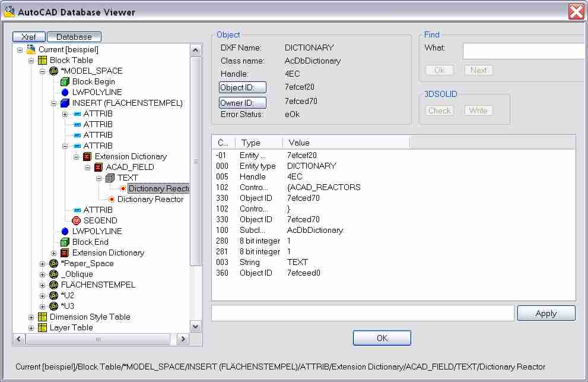588x382 pixels.
Task: Click the tree scroll up arrow
Action: click(196, 50)
